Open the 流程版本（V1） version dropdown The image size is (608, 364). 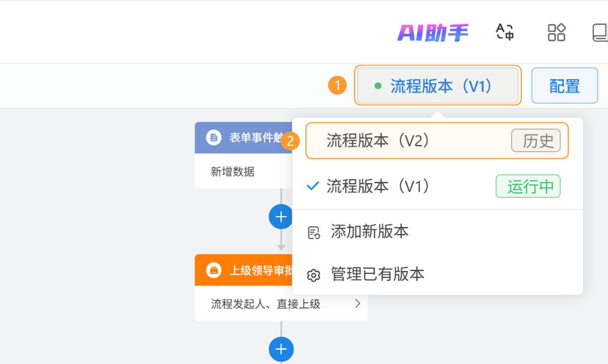click(437, 86)
